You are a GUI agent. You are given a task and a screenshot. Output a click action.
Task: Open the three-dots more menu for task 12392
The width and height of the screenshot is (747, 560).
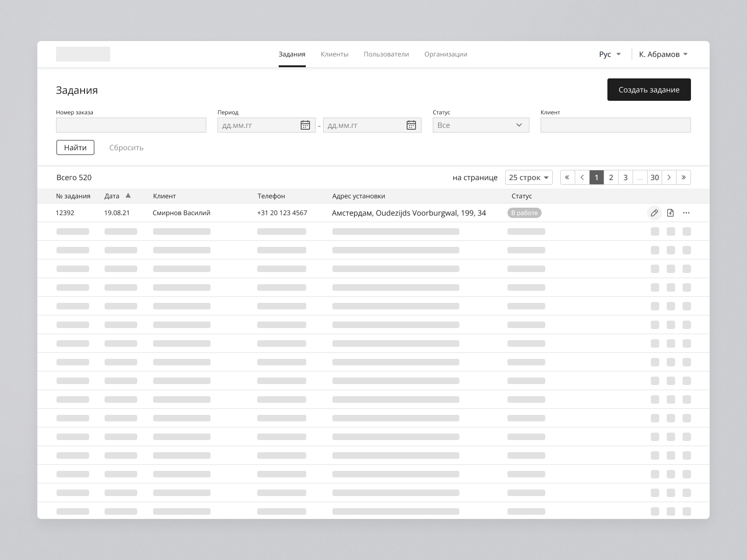pos(686,213)
